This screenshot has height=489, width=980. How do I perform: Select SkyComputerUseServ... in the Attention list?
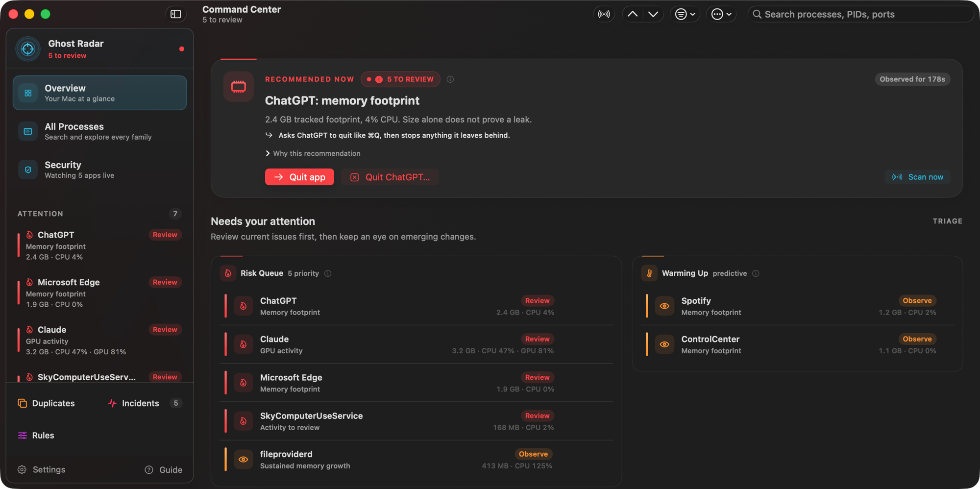[99, 376]
